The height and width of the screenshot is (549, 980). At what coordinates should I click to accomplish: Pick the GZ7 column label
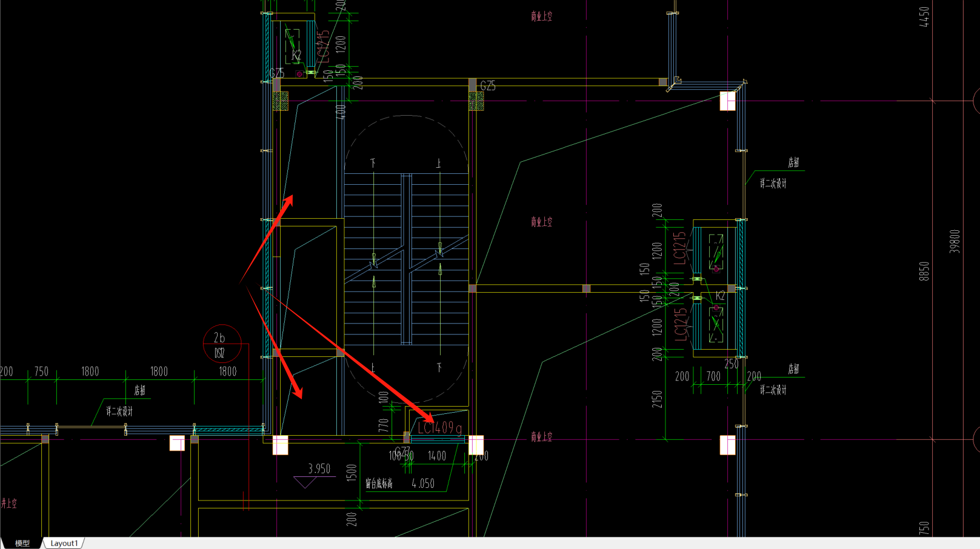point(402,451)
